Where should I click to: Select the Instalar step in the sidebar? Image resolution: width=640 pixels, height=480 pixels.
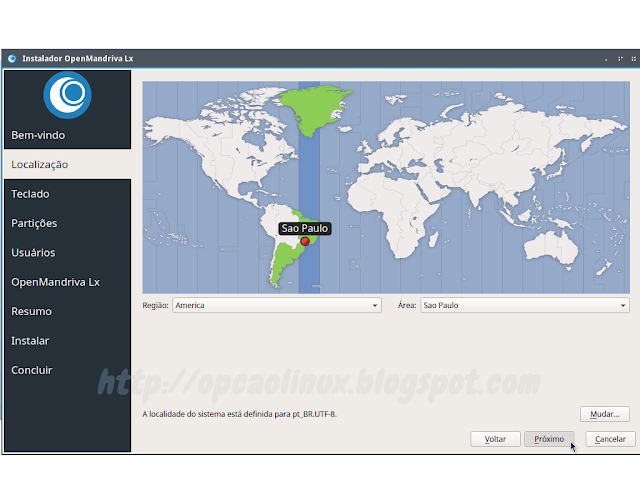point(30,341)
